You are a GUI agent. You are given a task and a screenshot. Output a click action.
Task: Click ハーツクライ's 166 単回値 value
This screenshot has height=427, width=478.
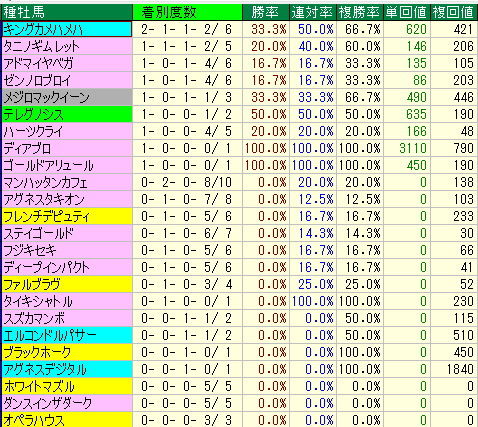(x=416, y=131)
